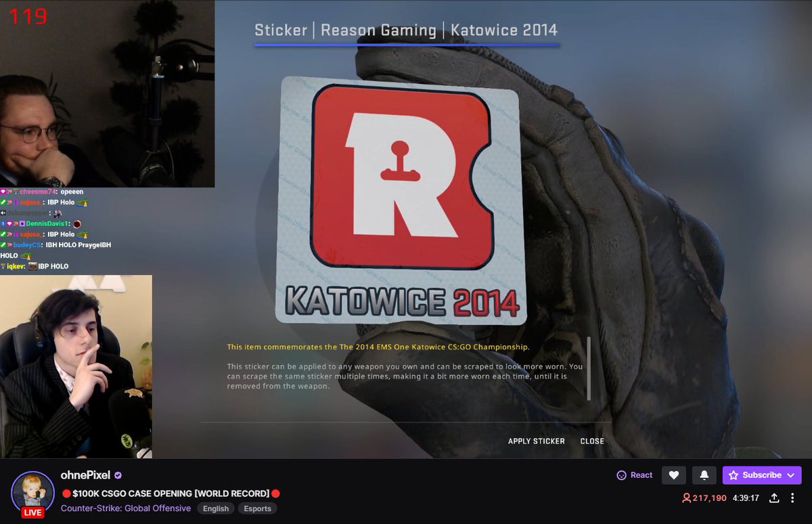This screenshot has width=812, height=524.
Task: Click the stream uptime 4:39:17
Action: point(746,498)
